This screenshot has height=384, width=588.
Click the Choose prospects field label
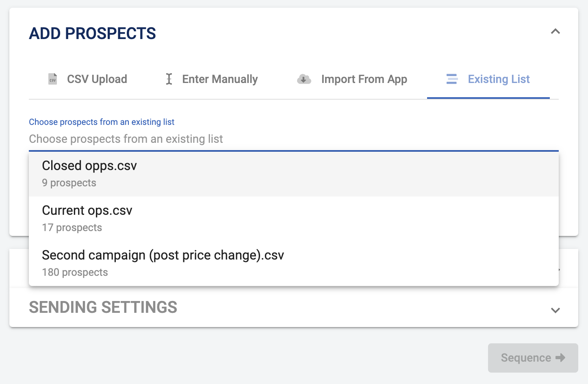[x=102, y=122]
